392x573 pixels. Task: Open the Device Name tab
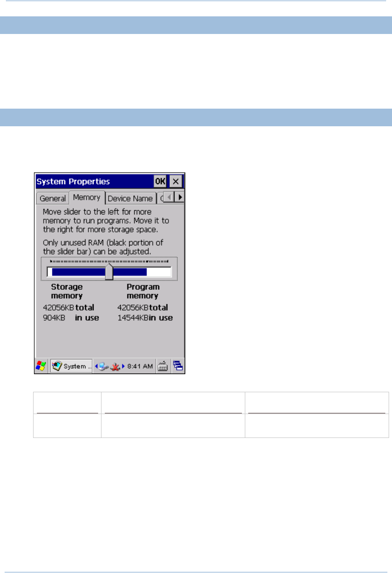130,198
